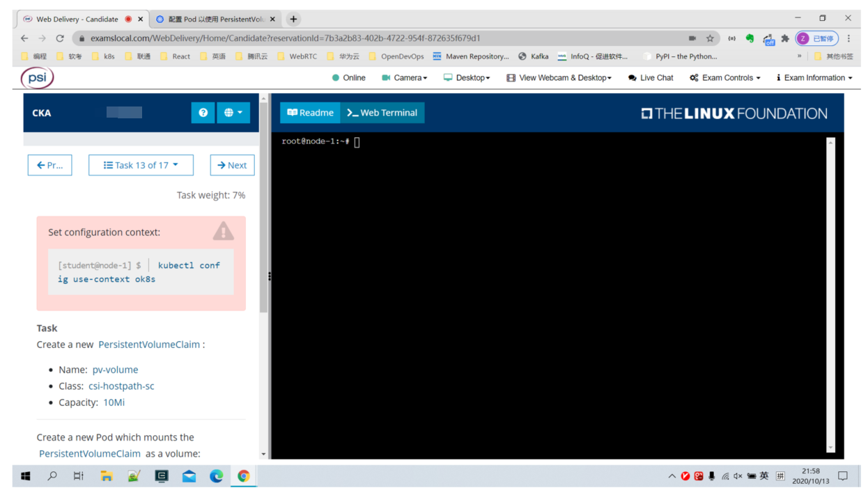Click the kubectl config use-context command
The image size is (868, 497).
139,272
